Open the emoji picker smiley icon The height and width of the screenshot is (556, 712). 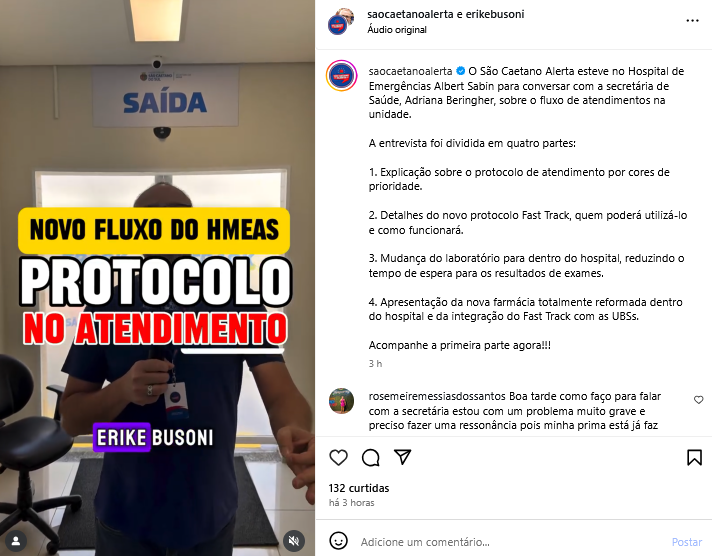click(x=338, y=541)
